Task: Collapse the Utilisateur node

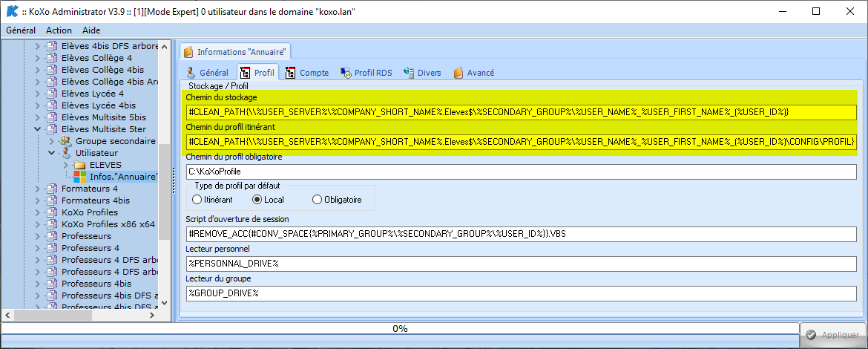Action: click(51, 153)
